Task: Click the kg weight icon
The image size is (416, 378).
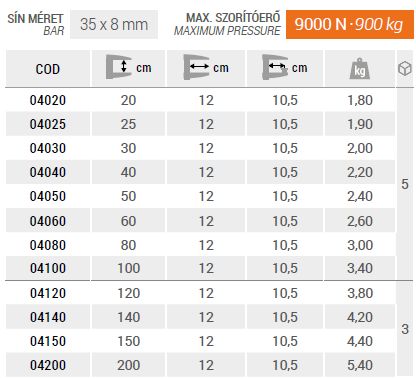Action: click(x=360, y=69)
